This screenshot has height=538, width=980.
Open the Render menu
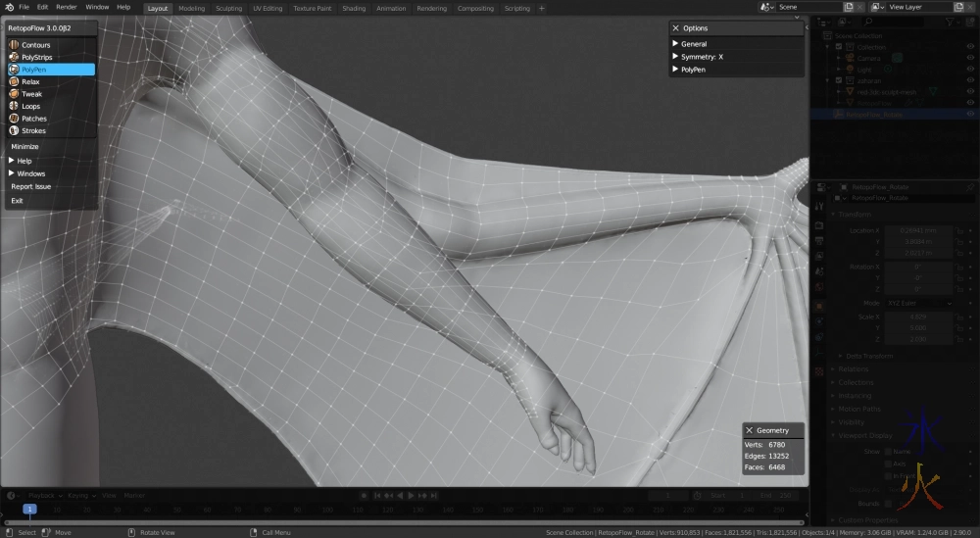coord(66,7)
